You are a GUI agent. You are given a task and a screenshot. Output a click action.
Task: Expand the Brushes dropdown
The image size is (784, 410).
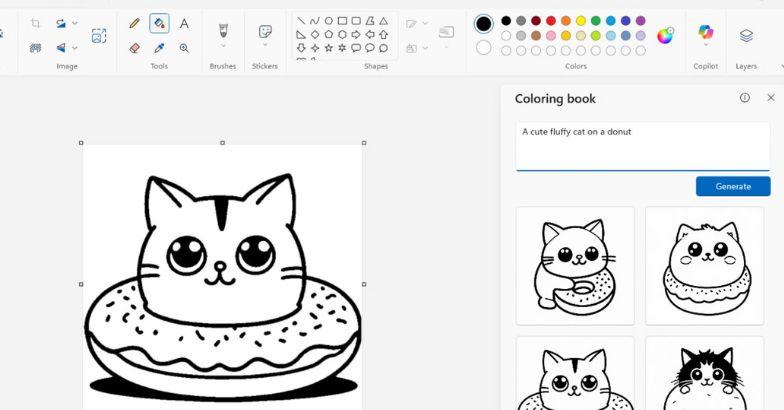coord(222,46)
